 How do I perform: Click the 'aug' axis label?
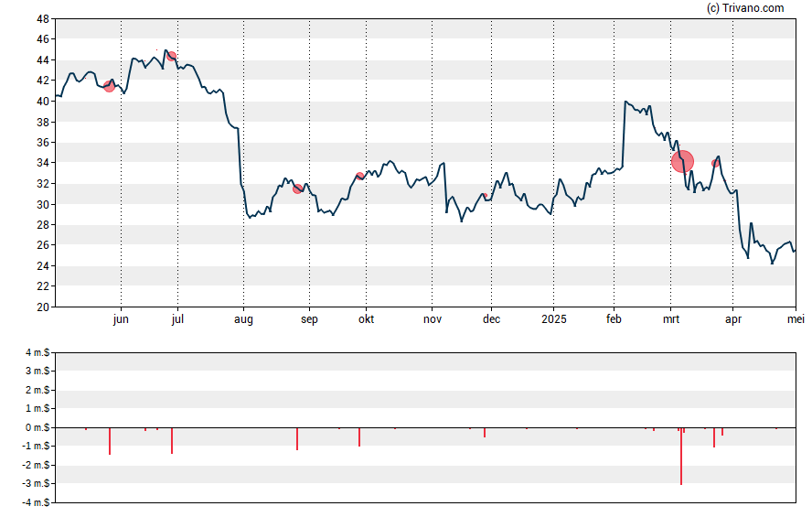click(243, 319)
